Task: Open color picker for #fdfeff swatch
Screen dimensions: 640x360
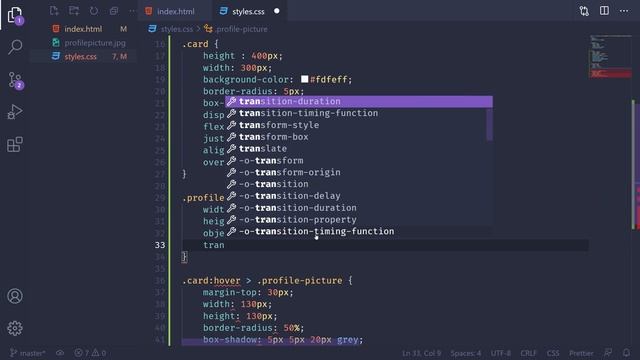Action: [304, 79]
